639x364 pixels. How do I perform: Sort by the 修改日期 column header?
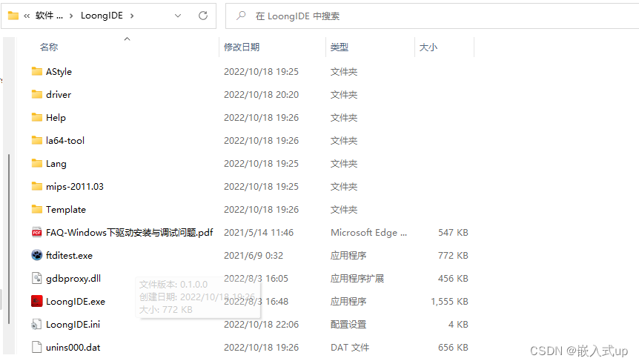point(242,47)
